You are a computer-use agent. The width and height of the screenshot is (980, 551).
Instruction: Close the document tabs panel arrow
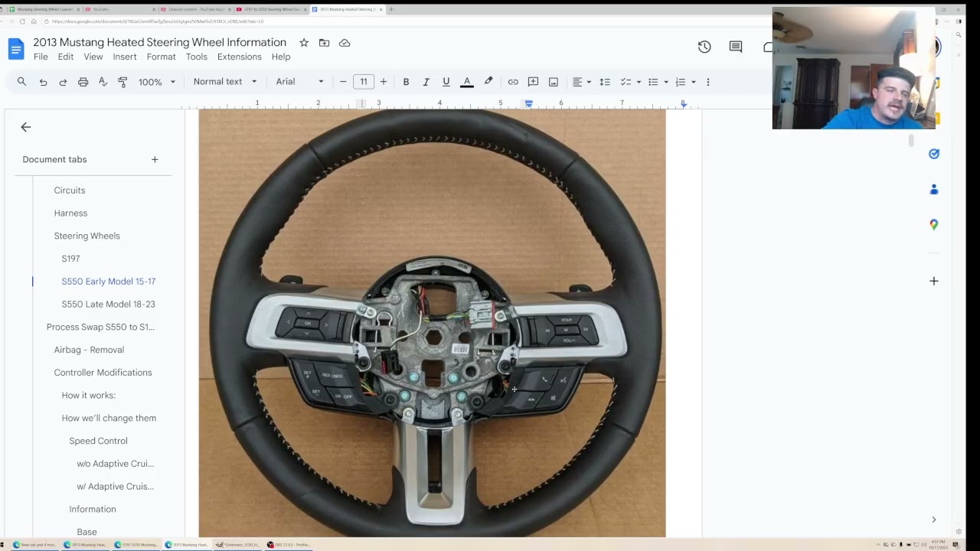tap(26, 127)
